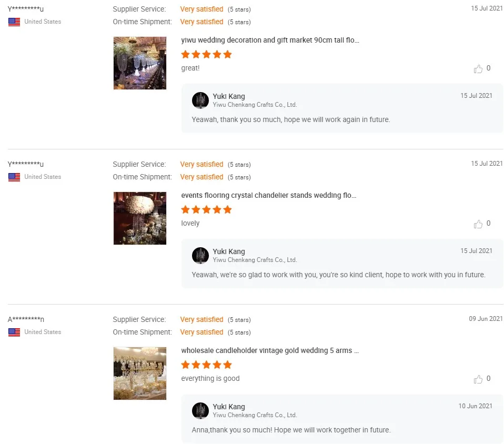Thumbs-up the "everything is good" review
This screenshot has height=444, width=504.
point(478,379)
